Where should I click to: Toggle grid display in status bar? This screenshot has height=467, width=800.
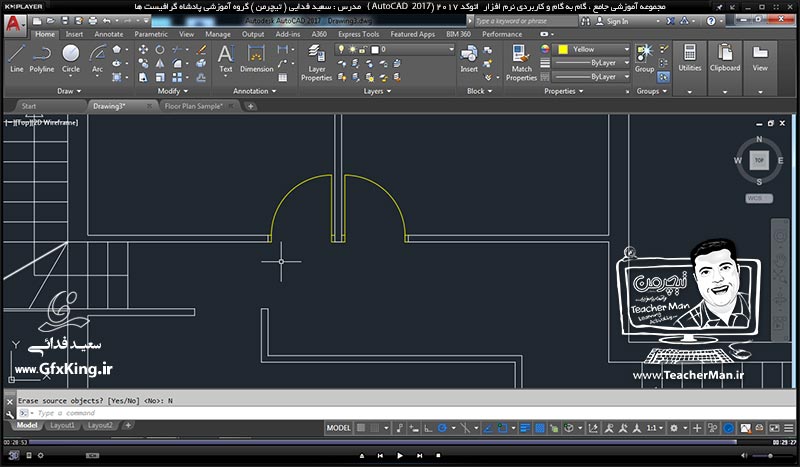[361, 428]
